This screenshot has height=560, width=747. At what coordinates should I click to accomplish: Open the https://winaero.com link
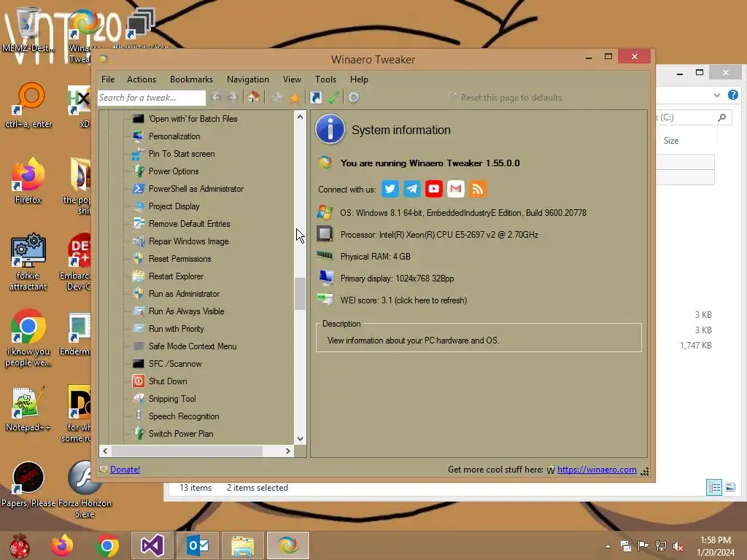[x=597, y=470]
